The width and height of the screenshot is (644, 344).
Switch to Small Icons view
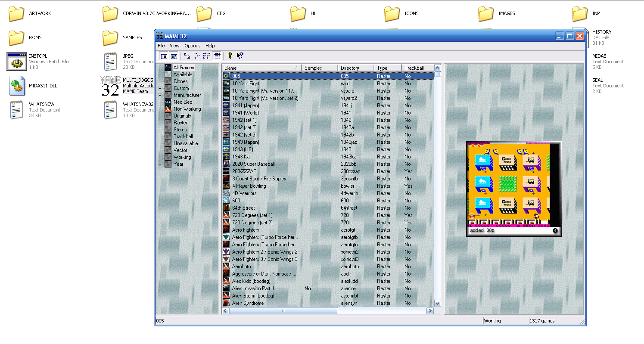[x=197, y=56]
